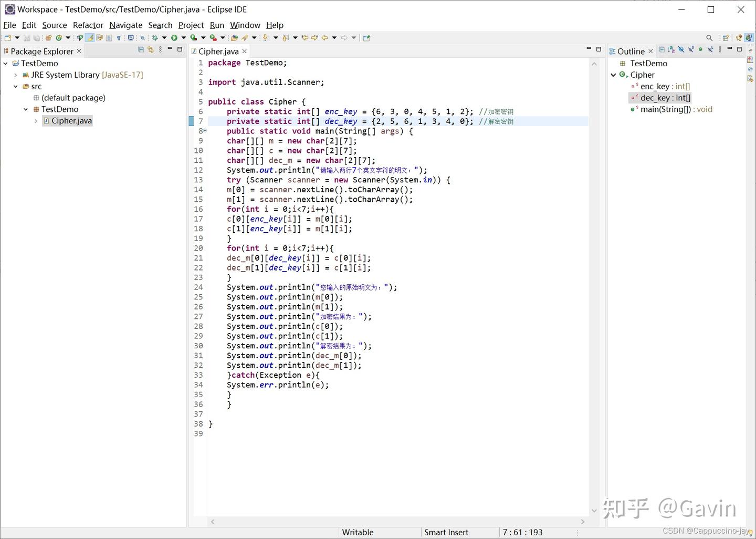Viewport: 756px width, 539px height.
Task: Toggle alphabetical Sort in Outline view
Action: pyautogui.click(x=671, y=50)
